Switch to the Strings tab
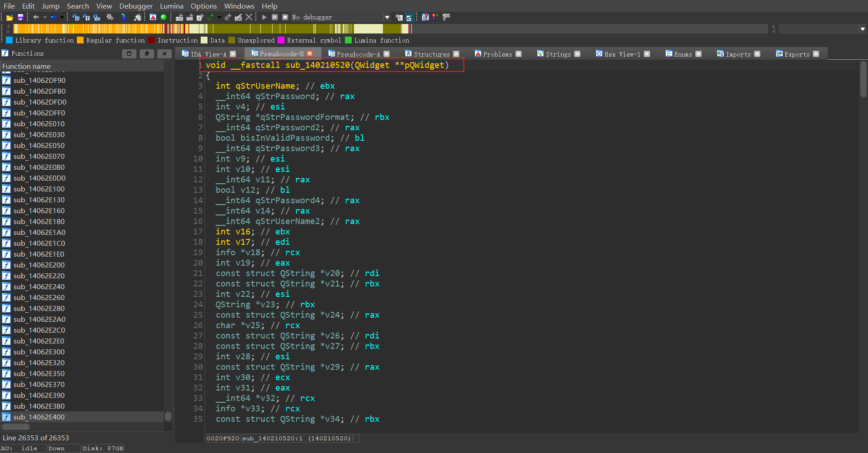 (558, 54)
